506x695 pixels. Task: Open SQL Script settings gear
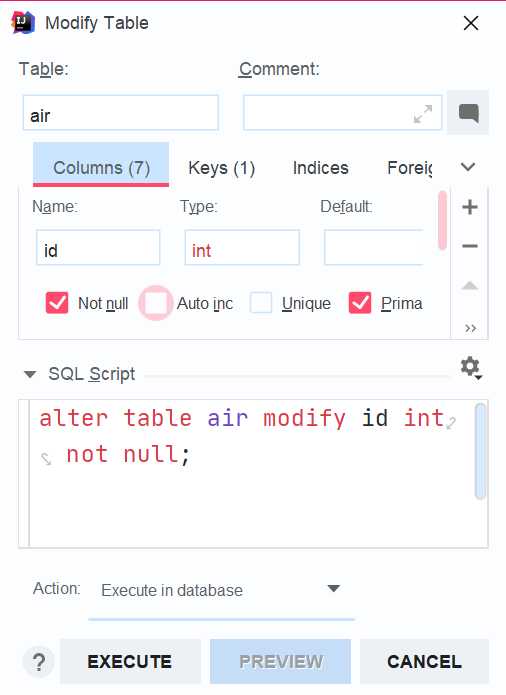[x=470, y=367]
